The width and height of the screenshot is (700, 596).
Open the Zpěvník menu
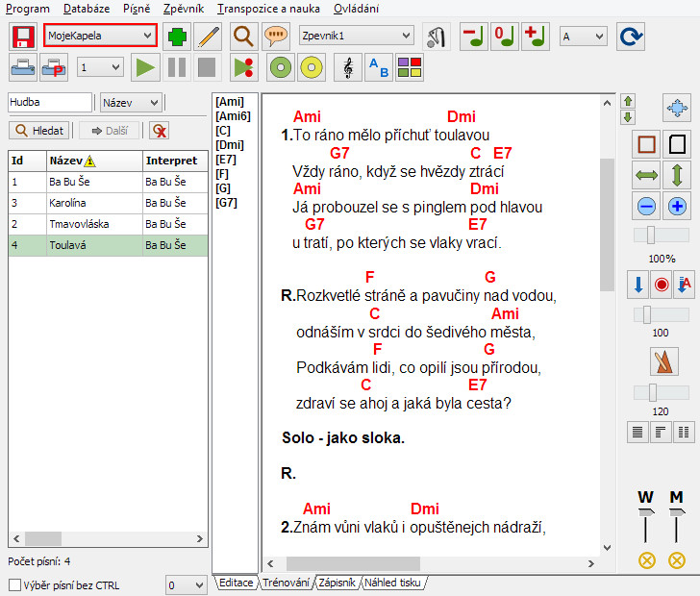coord(184,9)
